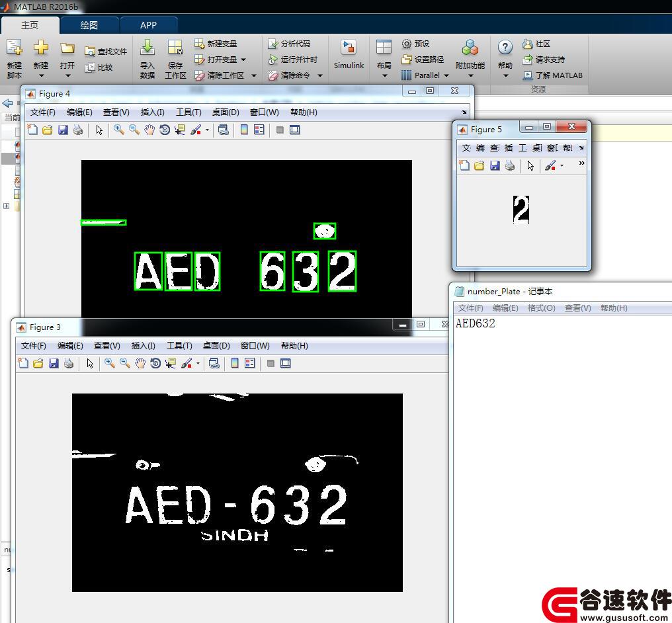Toggle Rotate 3D tool in Figure 4
This screenshot has height=623, width=672.
165,130
